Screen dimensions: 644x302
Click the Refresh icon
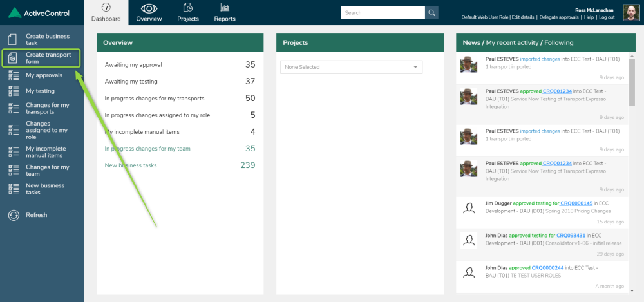coord(14,215)
